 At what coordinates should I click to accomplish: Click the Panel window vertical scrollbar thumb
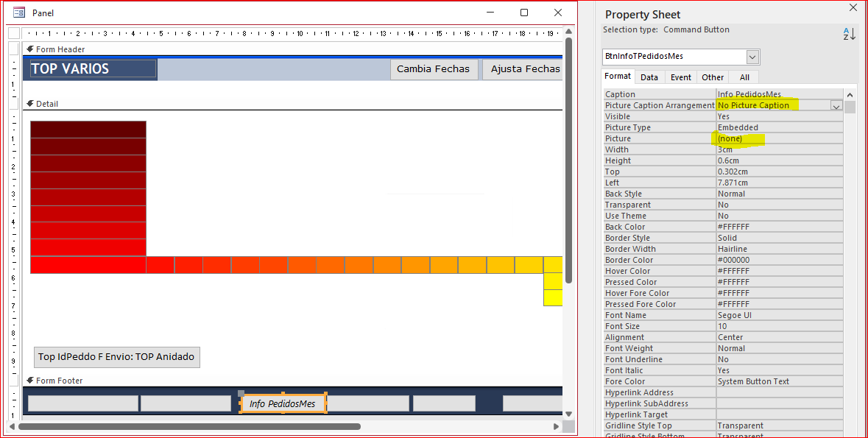click(568, 160)
